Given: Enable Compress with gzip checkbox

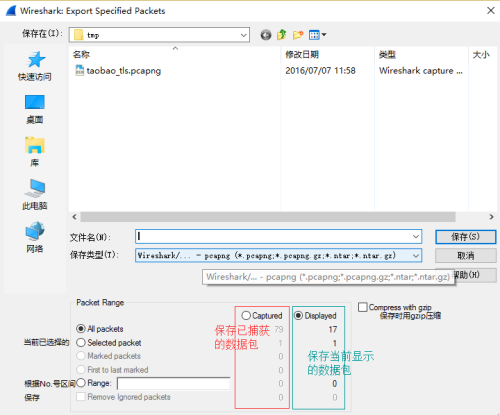Looking at the screenshot, I should tap(363, 307).
